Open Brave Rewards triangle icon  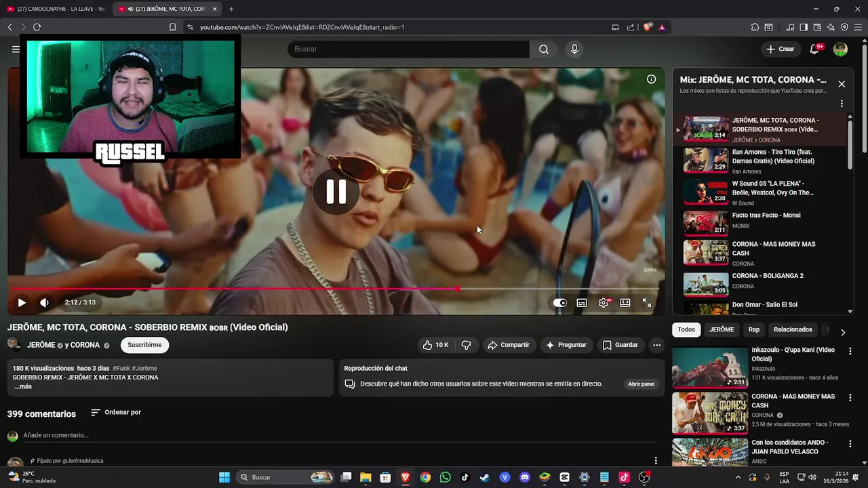[662, 27]
